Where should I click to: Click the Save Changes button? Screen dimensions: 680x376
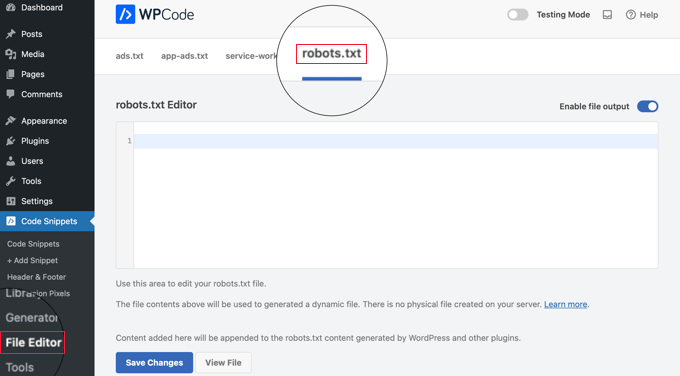(x=154, y=363)
